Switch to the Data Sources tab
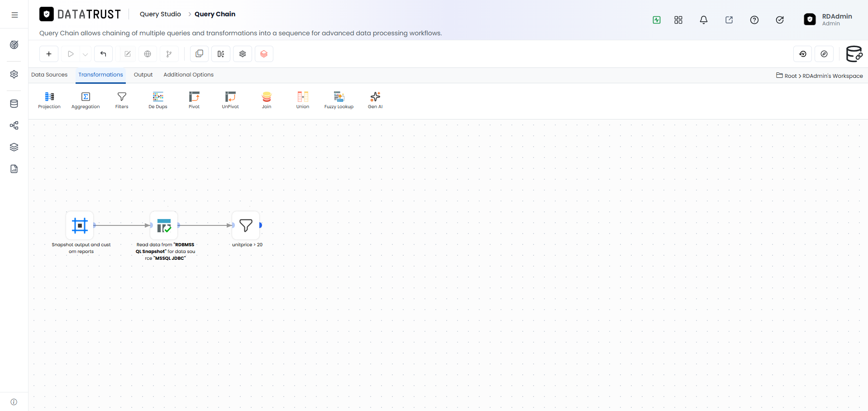The height and width of the screenshot is (411, 868). pyautogui.click(x=49, y=75)
